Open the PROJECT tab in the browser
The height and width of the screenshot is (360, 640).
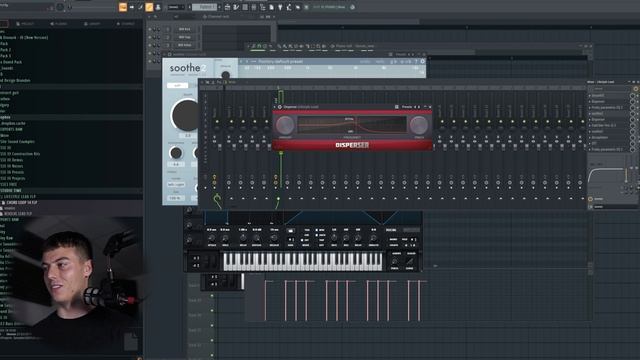pyautogui.click(x=25, y=24)
